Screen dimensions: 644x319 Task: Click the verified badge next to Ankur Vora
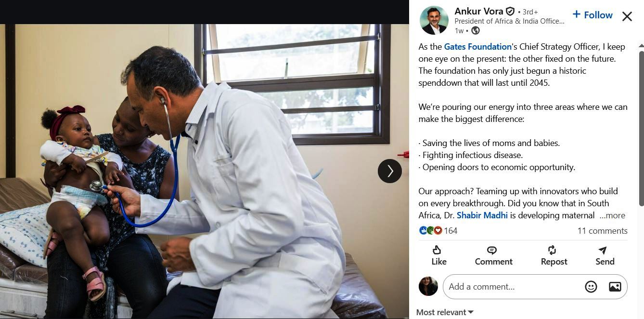[510, 12]
